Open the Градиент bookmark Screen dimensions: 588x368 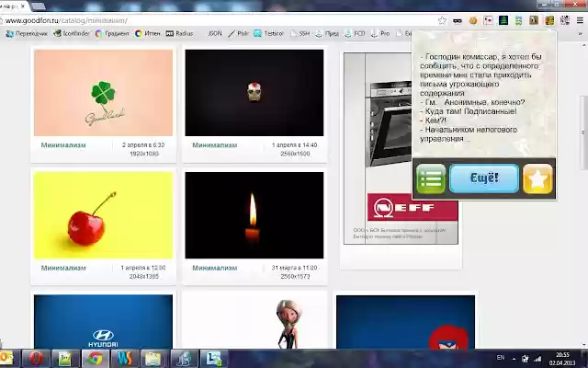click(x=112, y=33)
